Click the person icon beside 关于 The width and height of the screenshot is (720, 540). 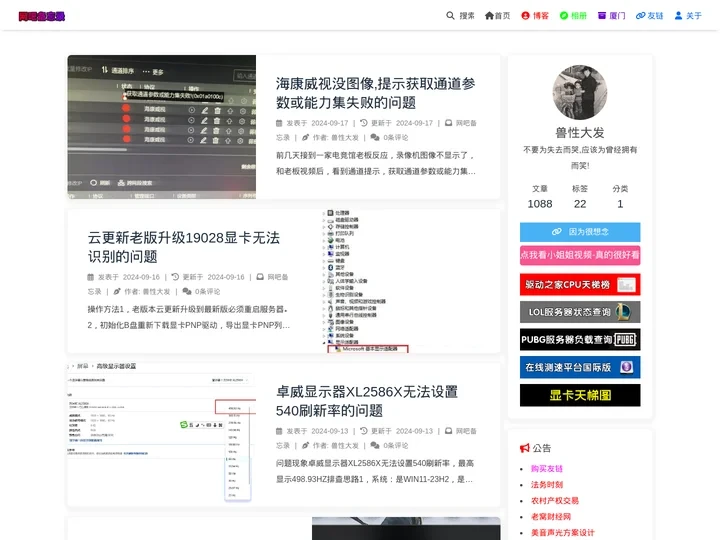(x=678, y=16)
